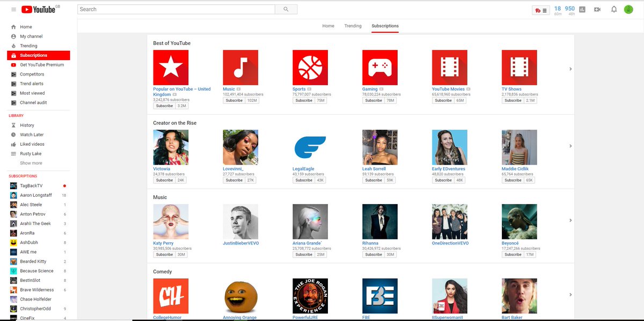Open the OneDirectionVEVO channel link
644x321 pixels.
tap(450, 243)
